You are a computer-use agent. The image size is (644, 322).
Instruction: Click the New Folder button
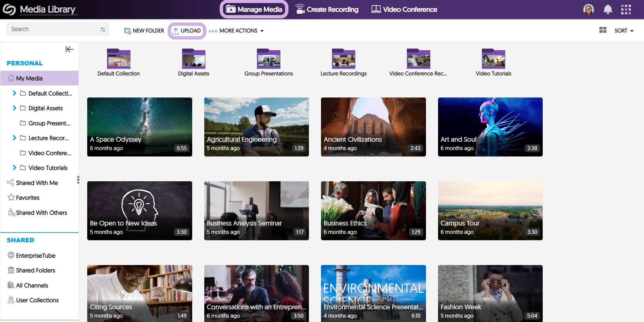coord(144,30)
